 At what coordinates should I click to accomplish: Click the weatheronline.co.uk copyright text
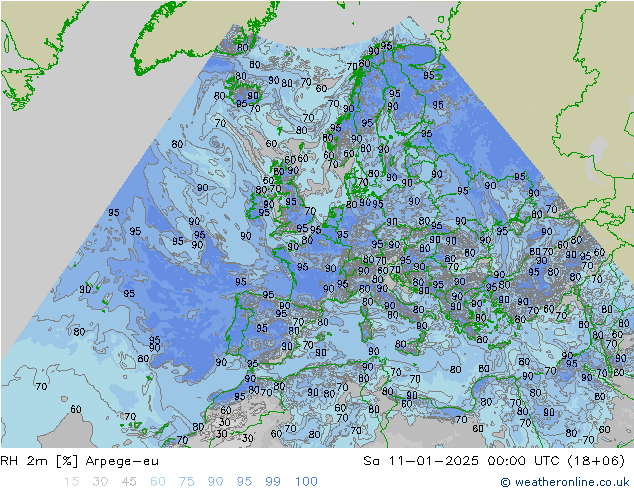point(564,482)
